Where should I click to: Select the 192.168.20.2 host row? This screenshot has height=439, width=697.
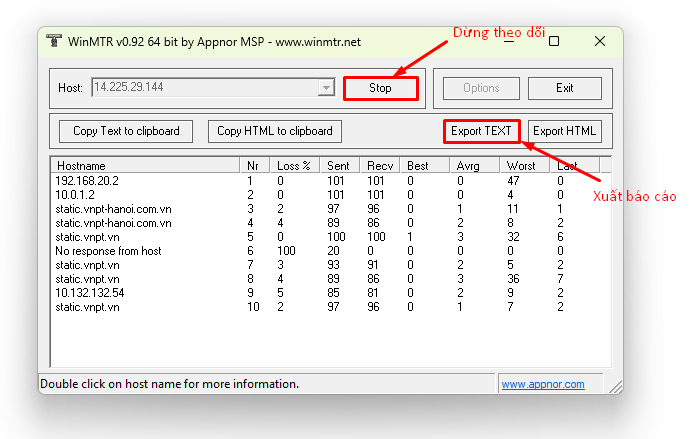[x=88, y=181]
